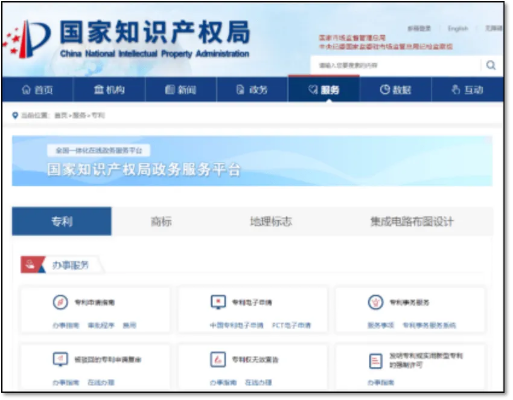Focus the site search input box

396,65
